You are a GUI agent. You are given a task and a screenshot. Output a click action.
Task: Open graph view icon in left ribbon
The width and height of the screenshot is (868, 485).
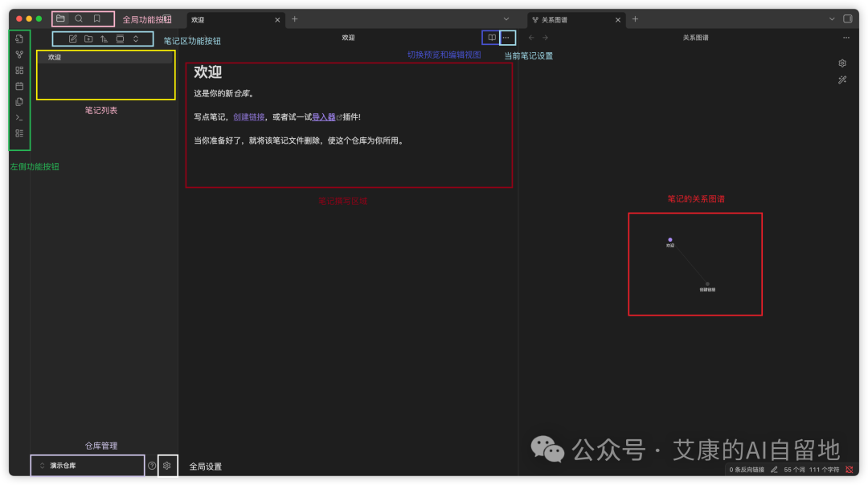pos(19,54)
